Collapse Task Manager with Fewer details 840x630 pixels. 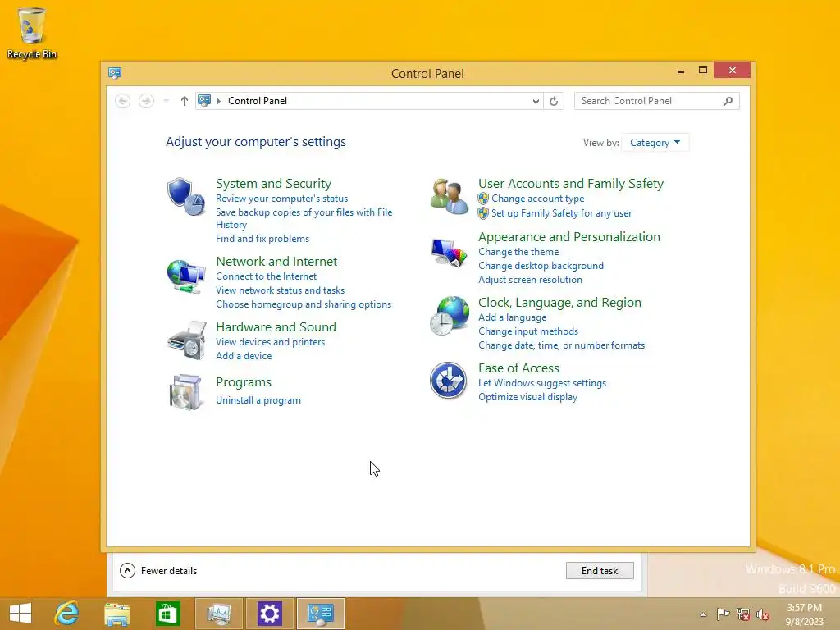tap(158, 571)
